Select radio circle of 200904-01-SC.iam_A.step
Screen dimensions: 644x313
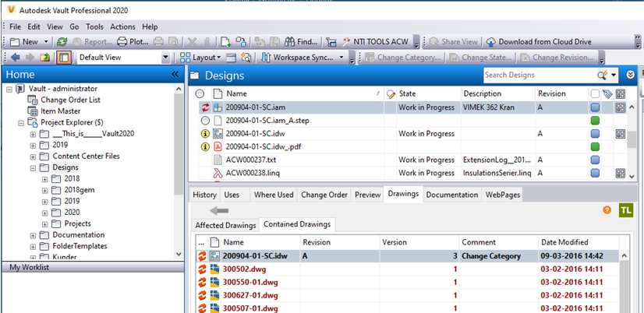205,121
